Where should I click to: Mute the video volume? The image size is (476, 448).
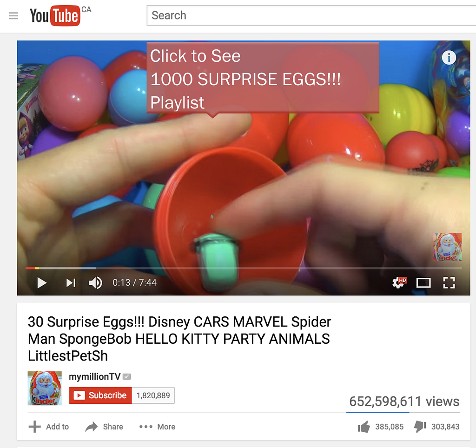[95, 283]
